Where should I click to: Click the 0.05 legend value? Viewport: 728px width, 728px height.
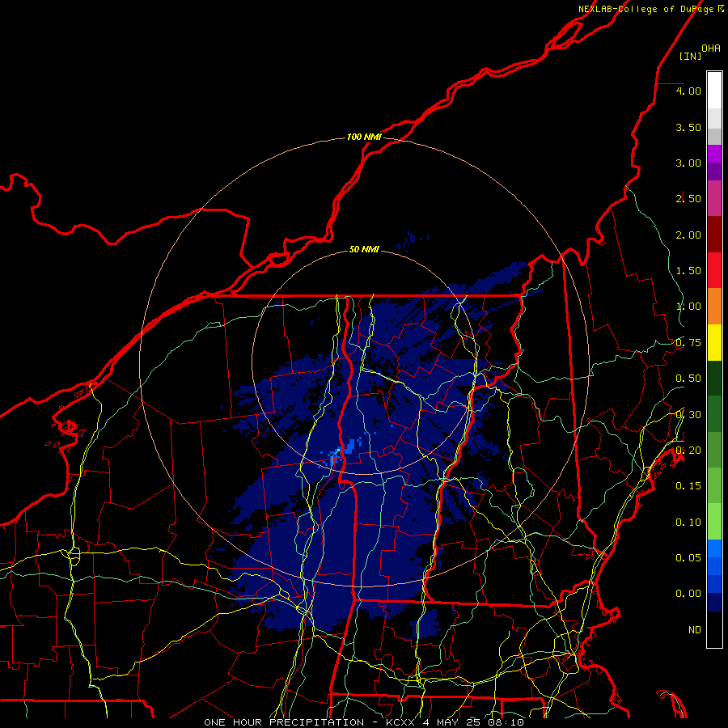(x=688, y=557)
